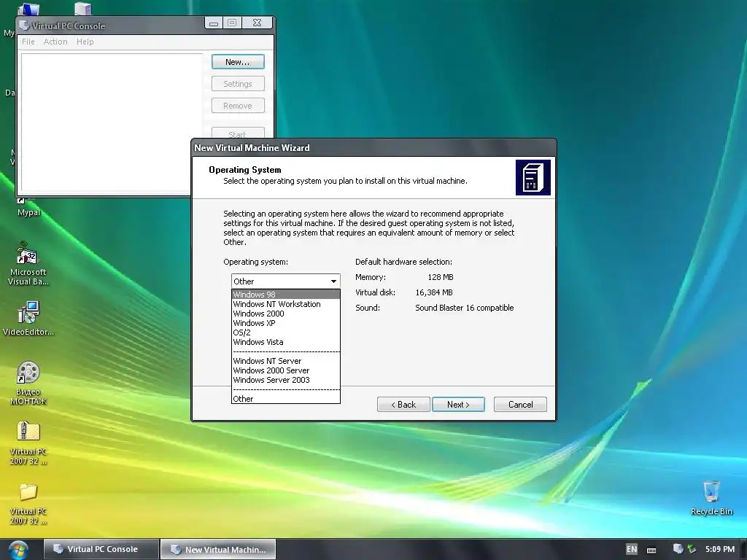
Task: Click the 16,384 MB virtual disk value
Action: click(434, 292)
